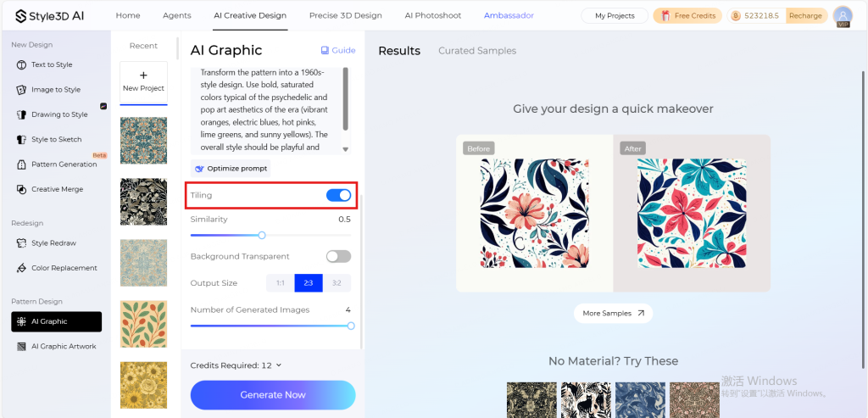
Task: Select the Style to Sketch icon
Action: click(x=21, y=140)
